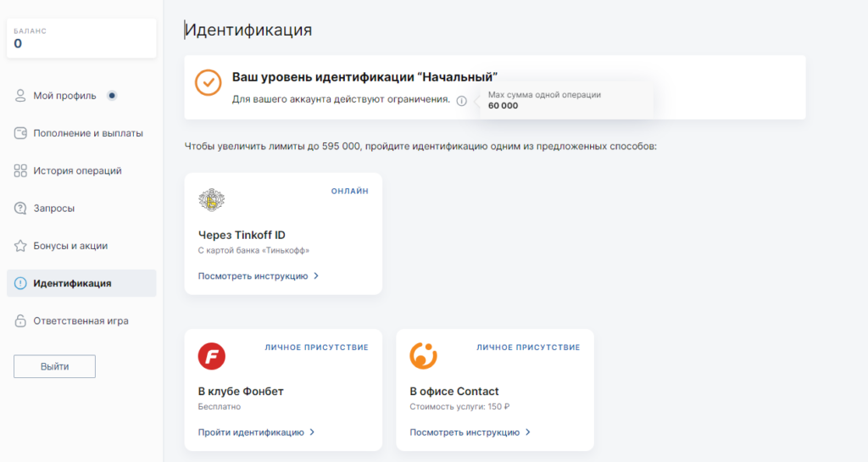The width and height of the screenshot is (868, 462).
Task: Click chevron in the Contact office card
Action: coord(528,432)
